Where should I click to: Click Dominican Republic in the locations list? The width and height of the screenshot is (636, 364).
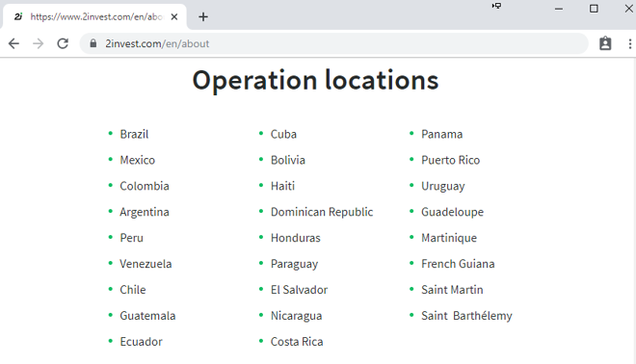tap(322, 212)
